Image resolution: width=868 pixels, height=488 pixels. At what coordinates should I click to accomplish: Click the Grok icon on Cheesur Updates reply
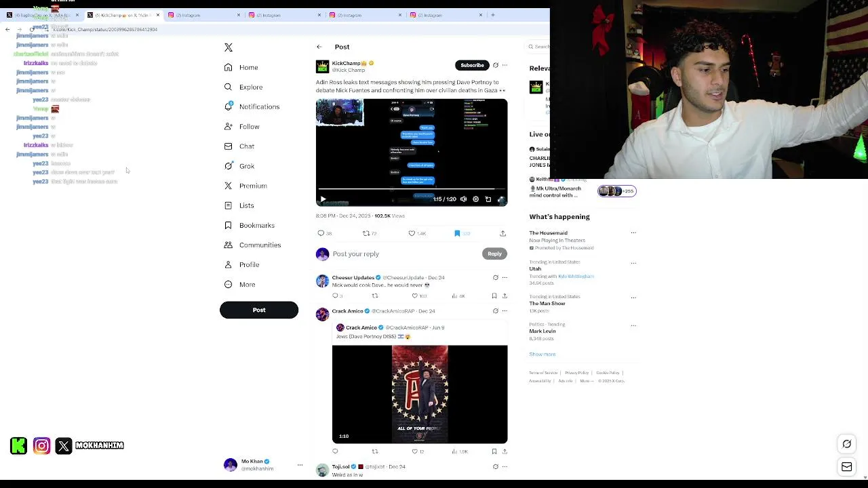(495, 277)
